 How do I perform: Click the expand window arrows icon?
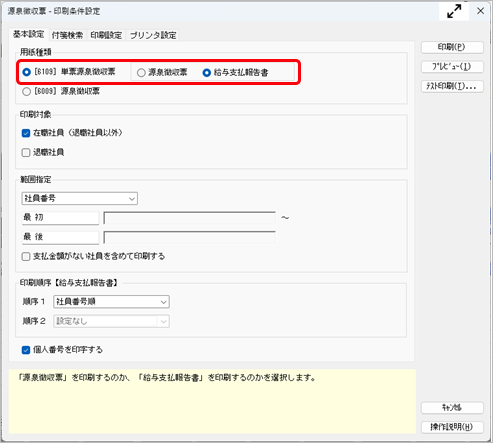point(454,11)
